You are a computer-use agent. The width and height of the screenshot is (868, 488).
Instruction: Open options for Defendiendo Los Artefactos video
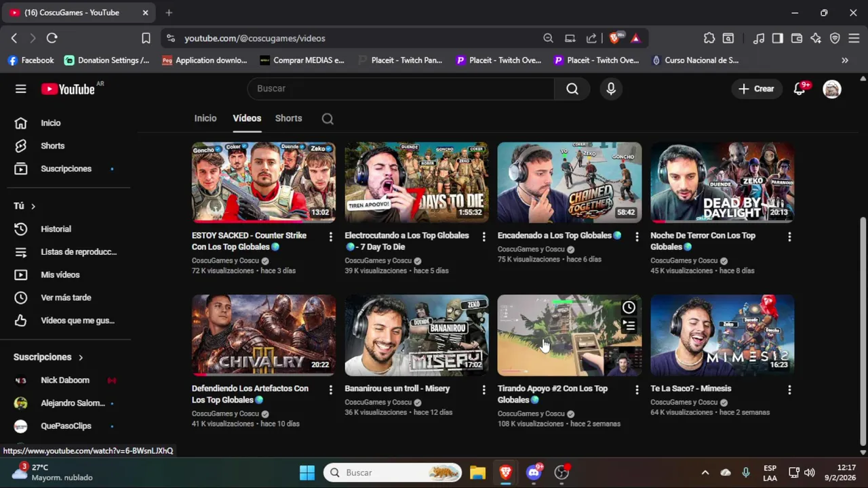coord(331,390)
